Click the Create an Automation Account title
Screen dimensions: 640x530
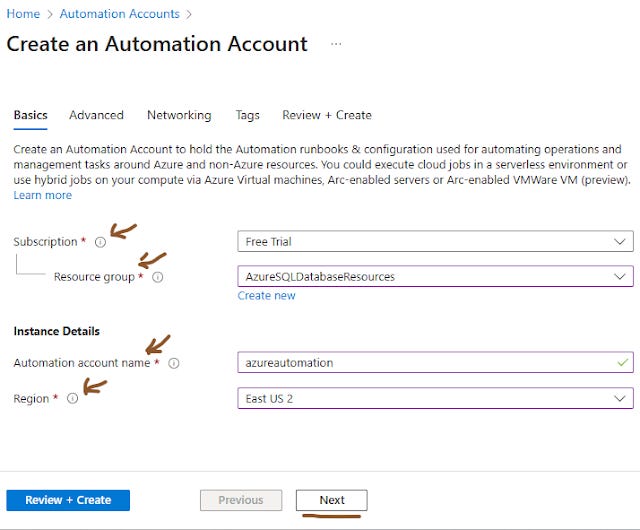tap(157, 44)
